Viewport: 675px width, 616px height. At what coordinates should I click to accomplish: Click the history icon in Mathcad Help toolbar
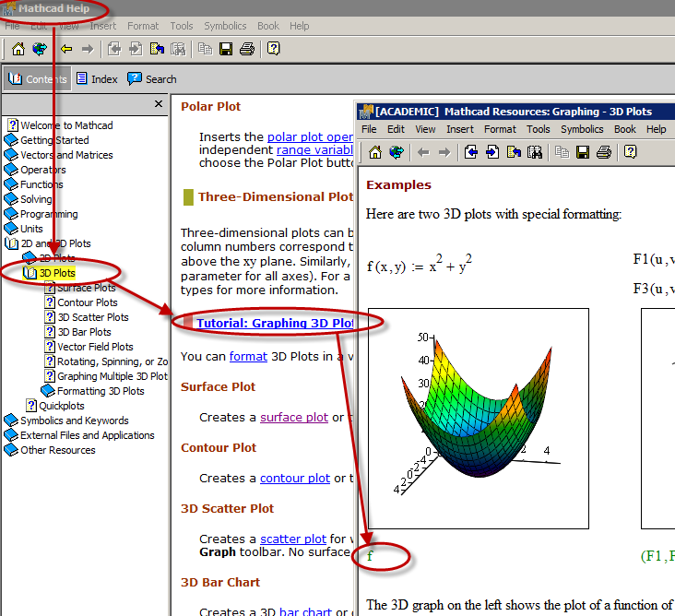click(157, 49)
